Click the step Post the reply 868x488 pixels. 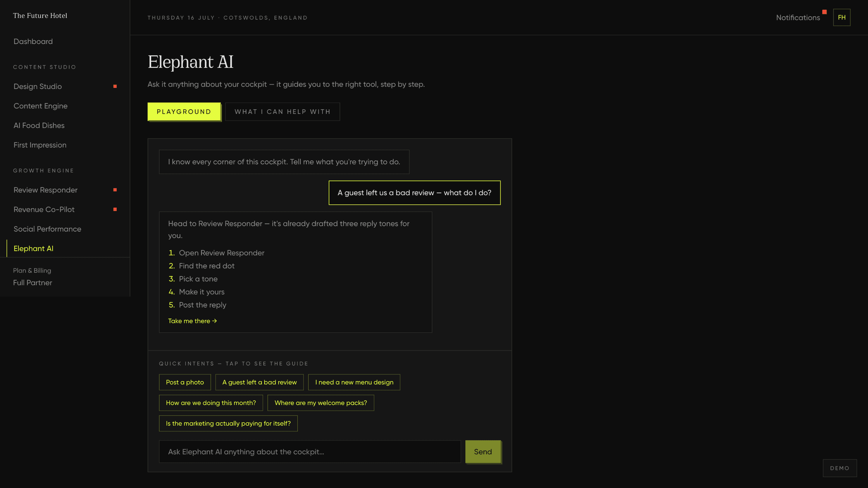click(x=202, y=305)
